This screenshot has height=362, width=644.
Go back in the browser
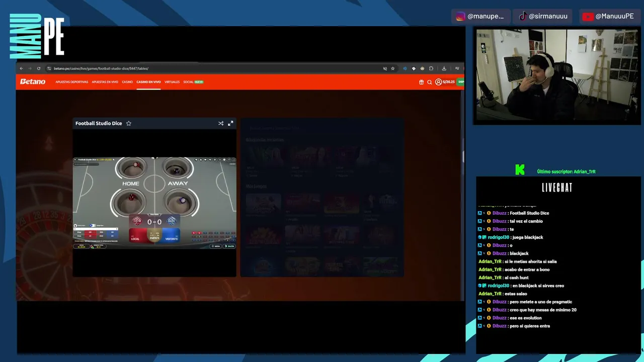pos(21,68)
